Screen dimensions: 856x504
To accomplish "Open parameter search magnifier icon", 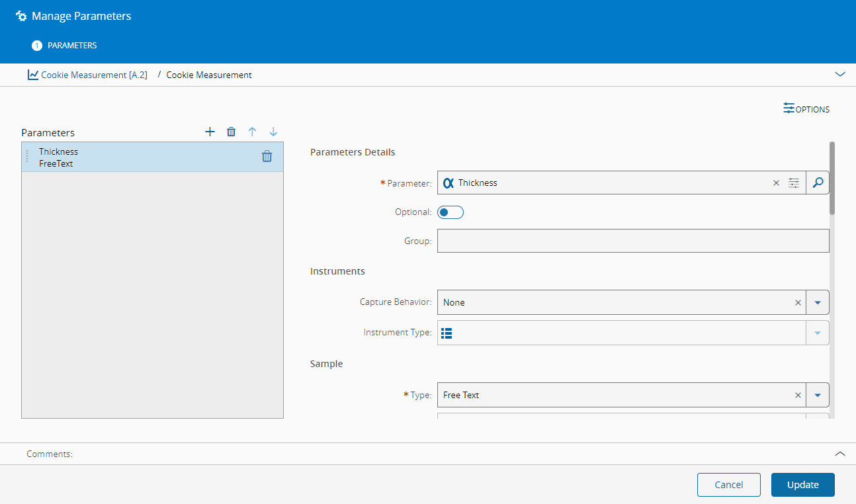I will point(818,183).
